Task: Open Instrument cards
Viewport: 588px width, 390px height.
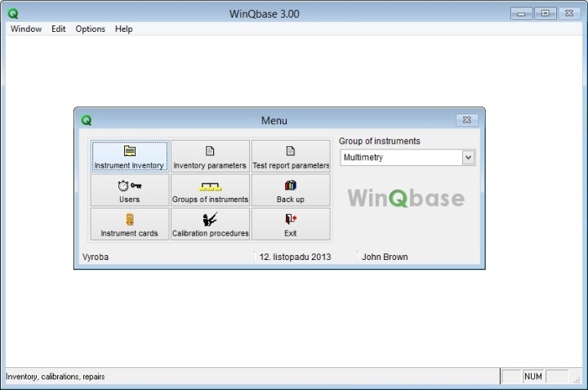Action: point(129,224)
